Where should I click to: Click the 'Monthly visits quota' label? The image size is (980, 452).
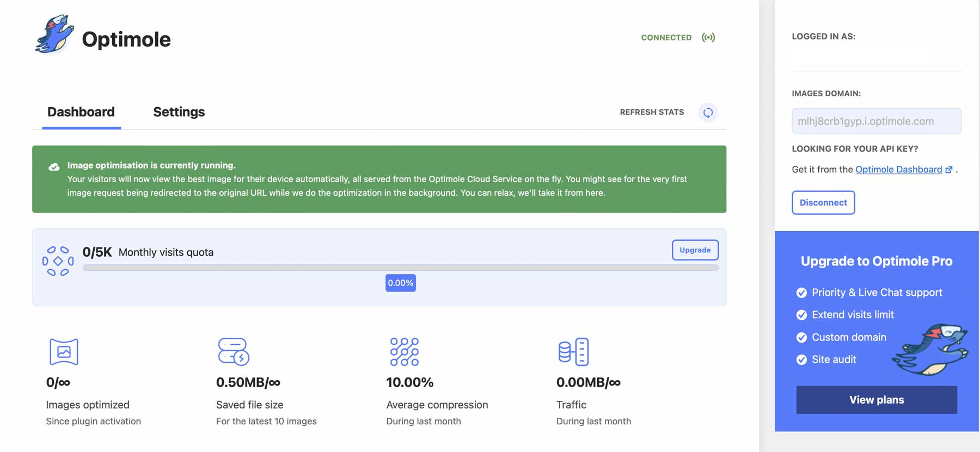tap(166, 252)
